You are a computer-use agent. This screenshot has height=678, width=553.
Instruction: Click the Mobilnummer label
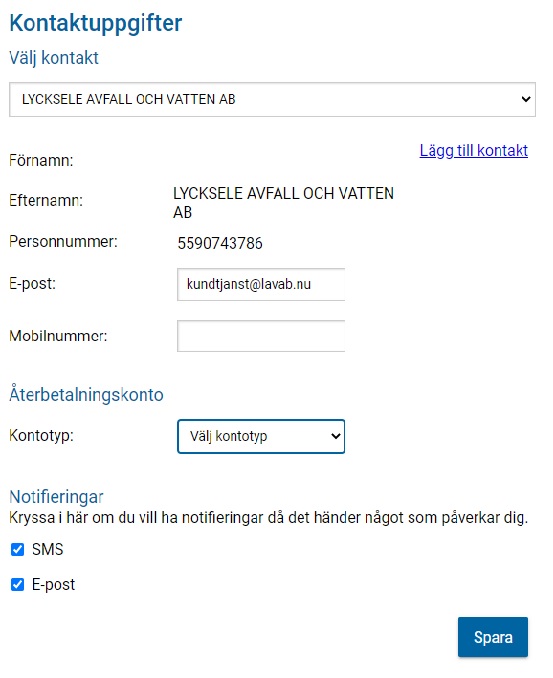pyautogui.click(x=58, y=336)
